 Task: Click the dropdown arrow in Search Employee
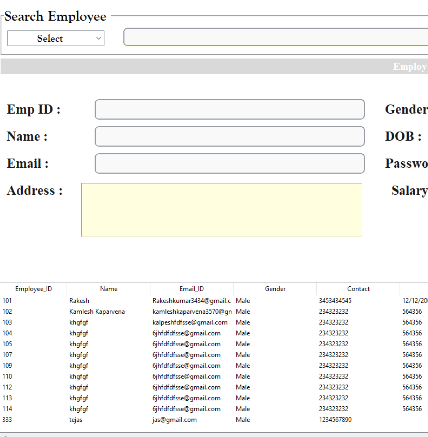point(98,38)
